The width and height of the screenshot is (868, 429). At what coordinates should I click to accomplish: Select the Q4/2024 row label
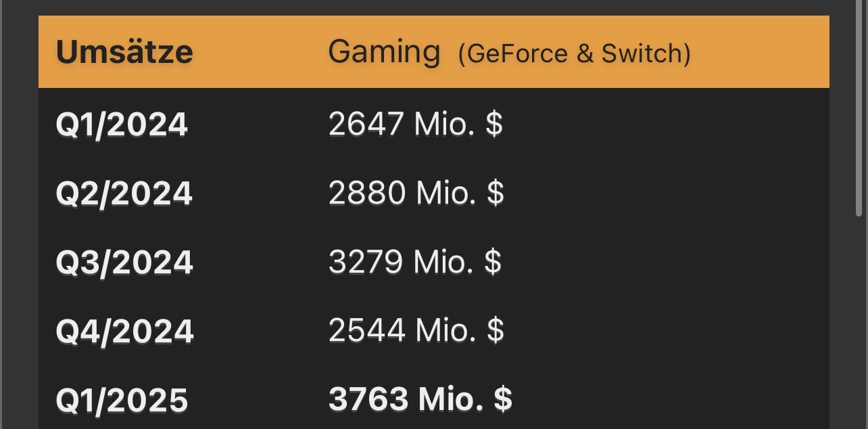tap(124, 332)
